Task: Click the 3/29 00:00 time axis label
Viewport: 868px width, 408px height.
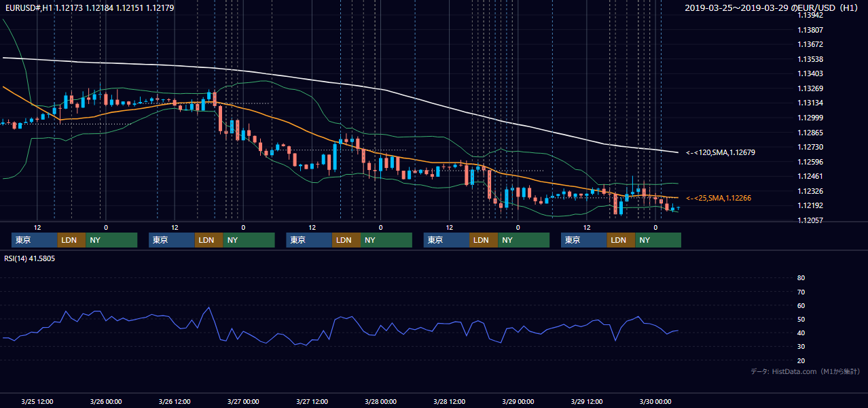Action: pos(518,401)
